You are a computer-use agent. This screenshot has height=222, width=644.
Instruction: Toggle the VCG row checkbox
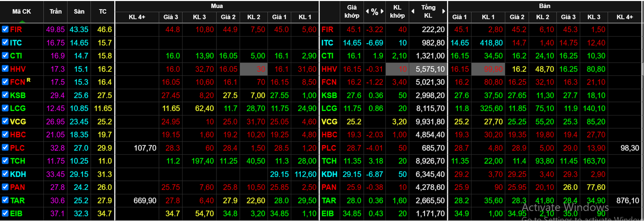[5, 121]
